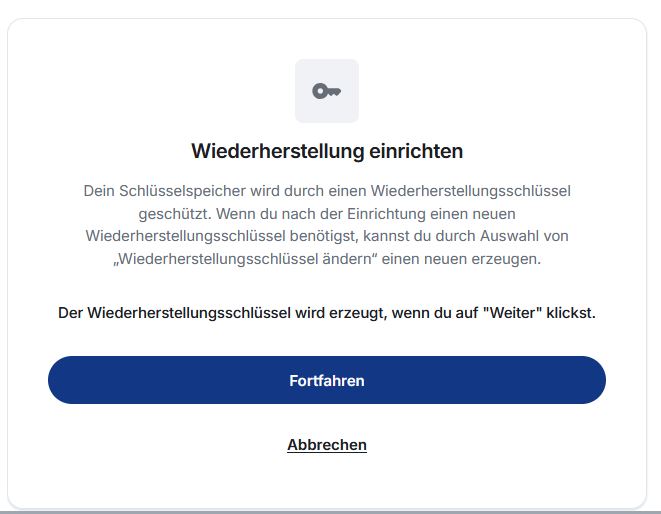Click the heading "Wiederherstellung einrichten"
Image resolution: width=661 pixels, height=514 pixels.
tap(327, 152)
